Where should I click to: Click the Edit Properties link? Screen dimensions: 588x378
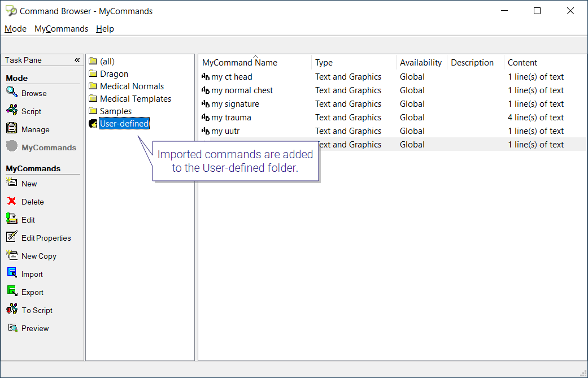coord(46,238)
